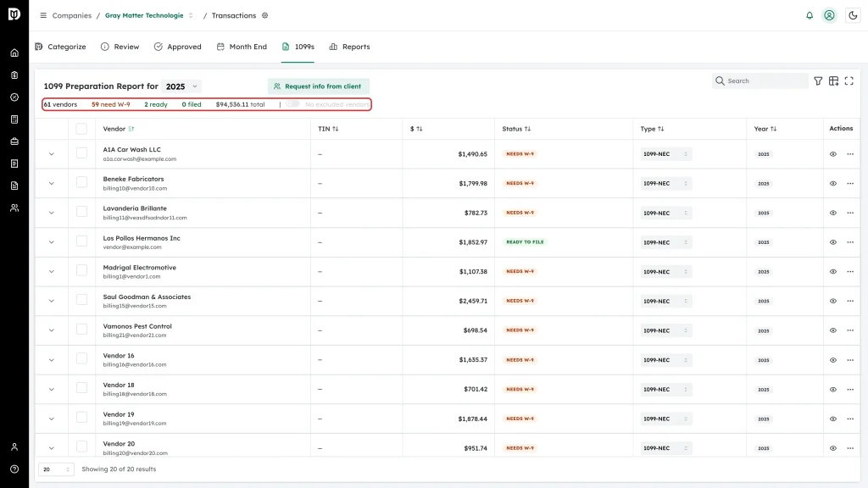The image size is (868, 488).
Task: Open the 2025 year dropdown
Action: (x=181, y=86)
